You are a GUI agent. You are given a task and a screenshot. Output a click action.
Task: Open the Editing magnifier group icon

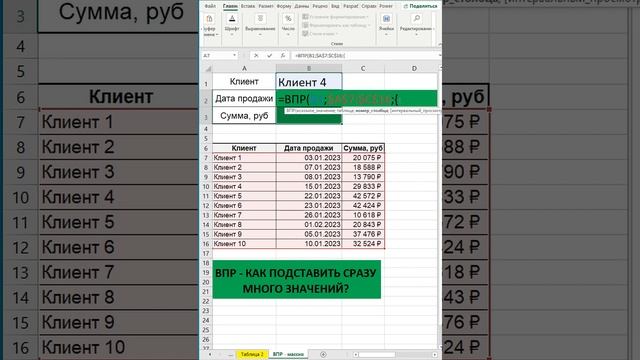[x=416, y=19]
